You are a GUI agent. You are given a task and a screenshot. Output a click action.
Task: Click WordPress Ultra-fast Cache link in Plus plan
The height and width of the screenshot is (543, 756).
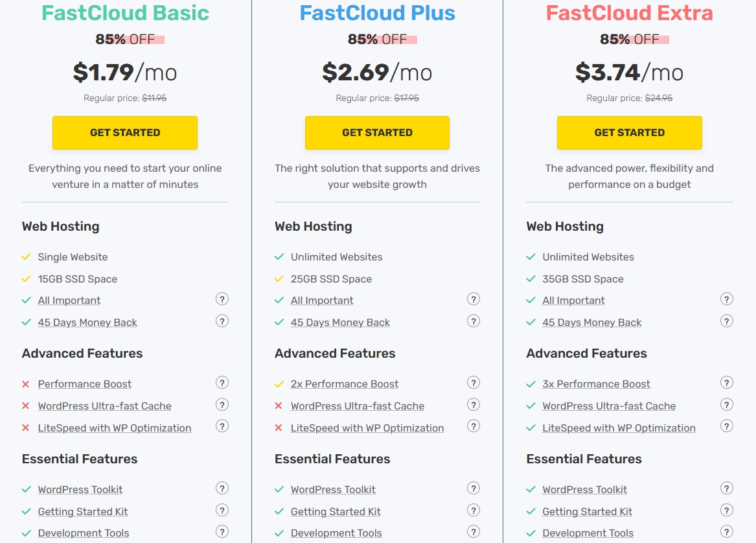(x=358, y=406)
